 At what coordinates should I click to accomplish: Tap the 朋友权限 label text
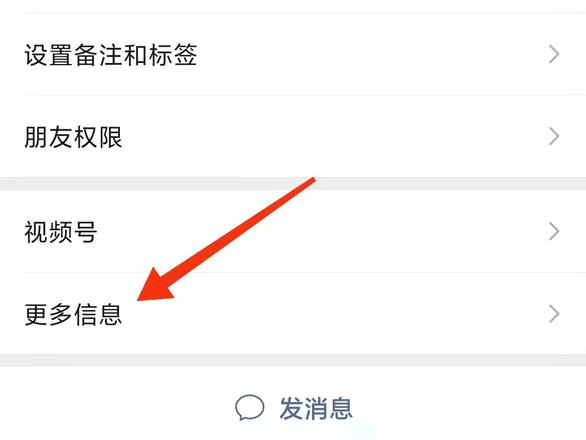click(73, 137)
